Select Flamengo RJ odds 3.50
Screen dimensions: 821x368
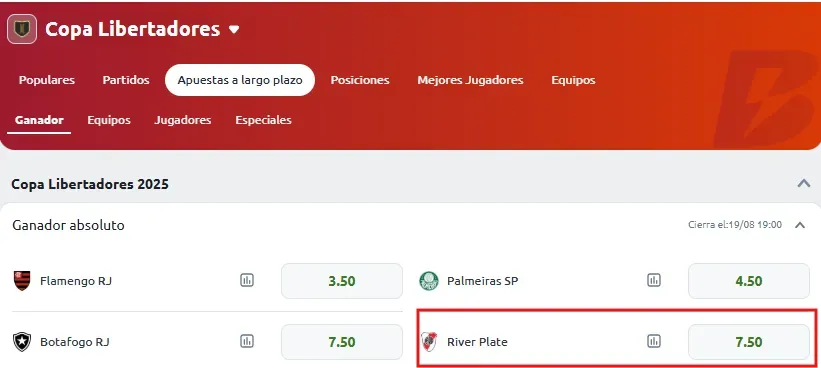342,281
